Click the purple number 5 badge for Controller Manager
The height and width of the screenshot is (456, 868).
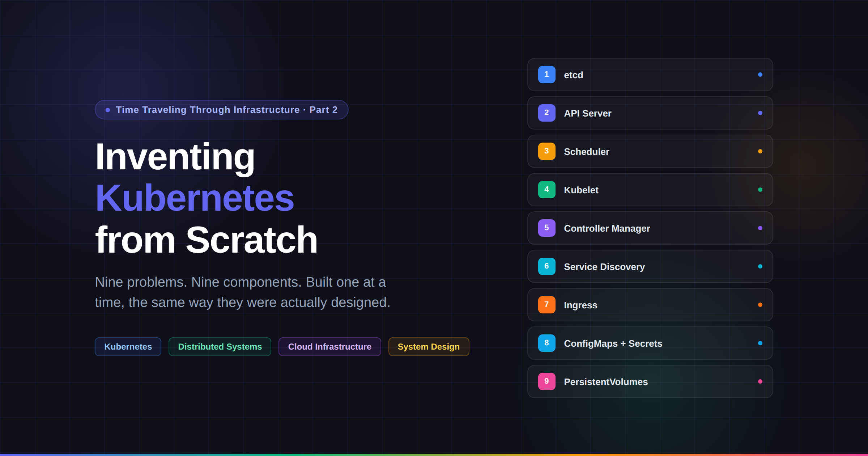[546, 228]
